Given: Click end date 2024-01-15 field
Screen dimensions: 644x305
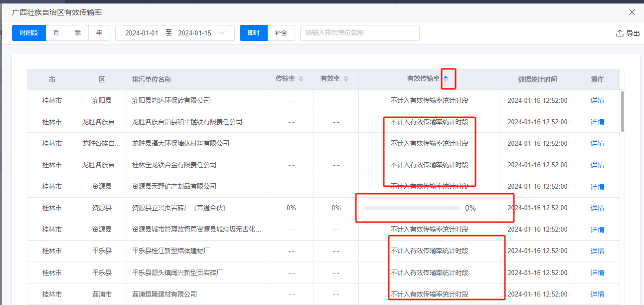Looking at the screenshot, I should pos(194,33).
